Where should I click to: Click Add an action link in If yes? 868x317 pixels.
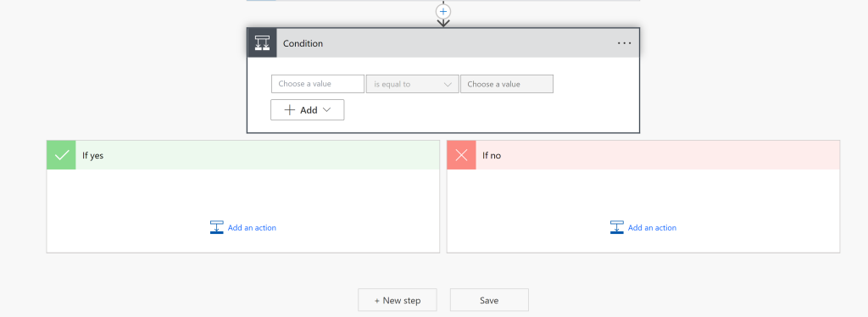click(252, 227)
